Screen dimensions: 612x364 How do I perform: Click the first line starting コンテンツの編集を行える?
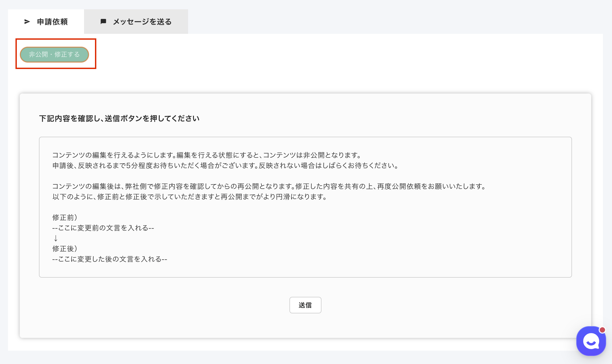click(x=206, y=155)
